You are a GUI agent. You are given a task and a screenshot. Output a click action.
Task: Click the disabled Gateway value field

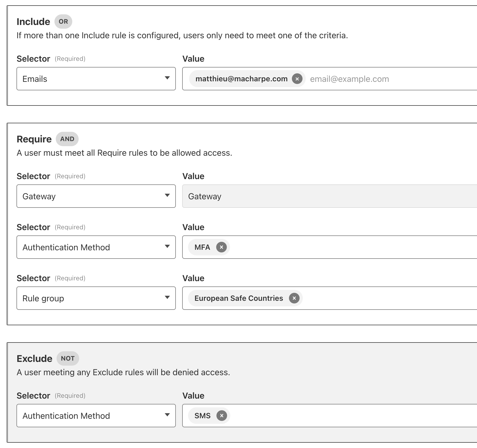(x=330, y=196)
